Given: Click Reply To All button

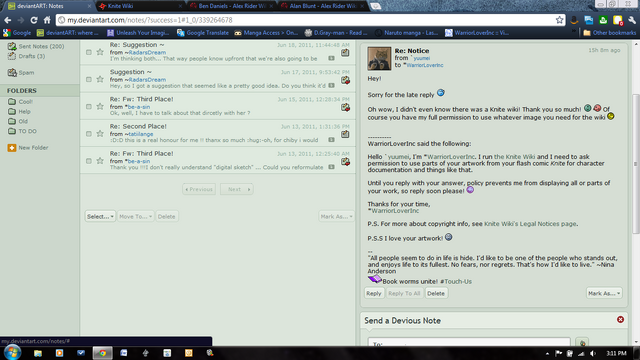Looking at the screenshot, I should [404, 293].
